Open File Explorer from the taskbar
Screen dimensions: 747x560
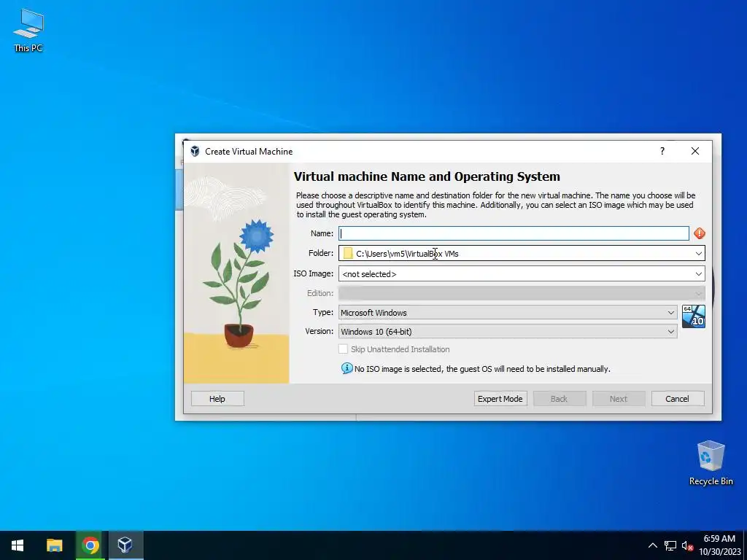point(54,545)
